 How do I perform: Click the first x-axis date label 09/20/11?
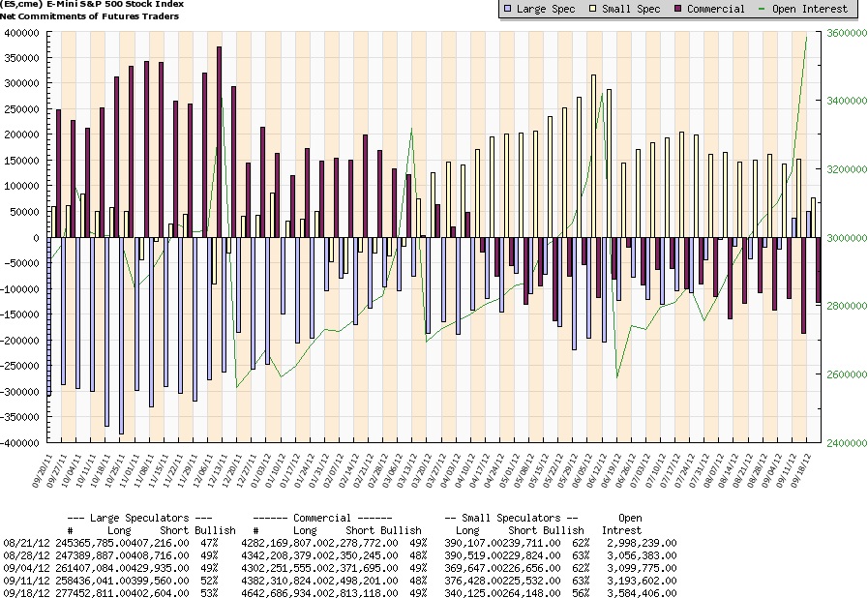(x=42, y=470)
